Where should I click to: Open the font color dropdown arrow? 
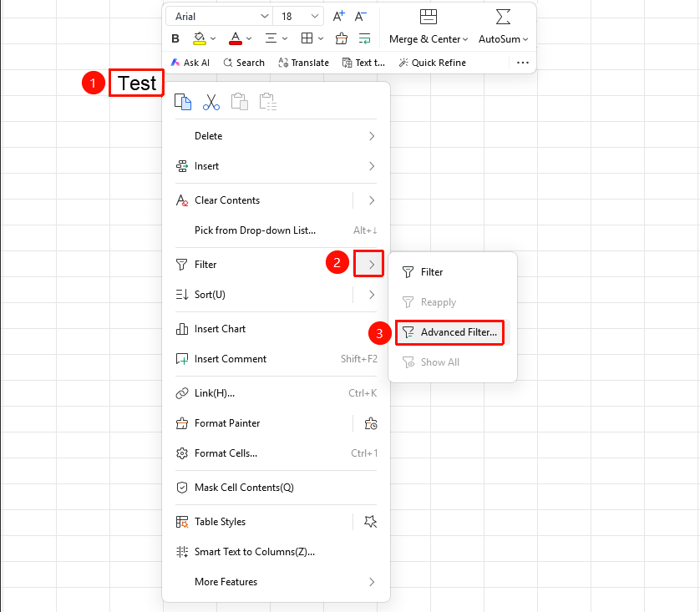249,38
